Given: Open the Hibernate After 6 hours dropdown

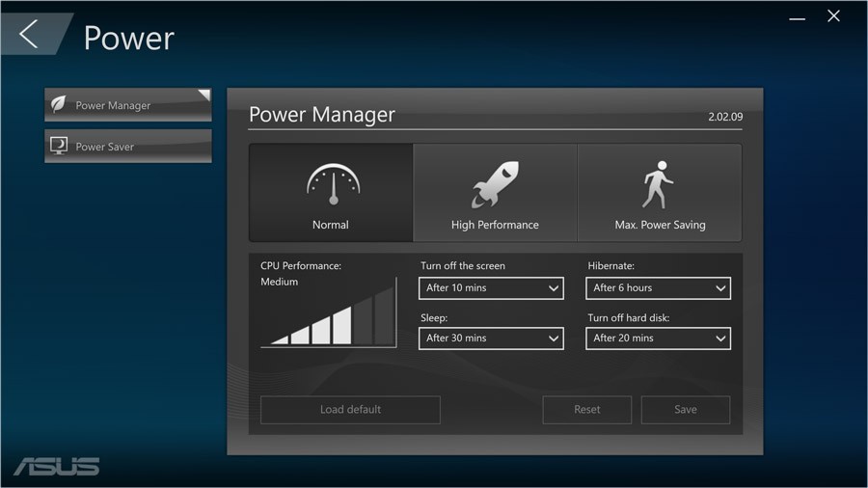Looking at the screenshot, I should [658, 288].
